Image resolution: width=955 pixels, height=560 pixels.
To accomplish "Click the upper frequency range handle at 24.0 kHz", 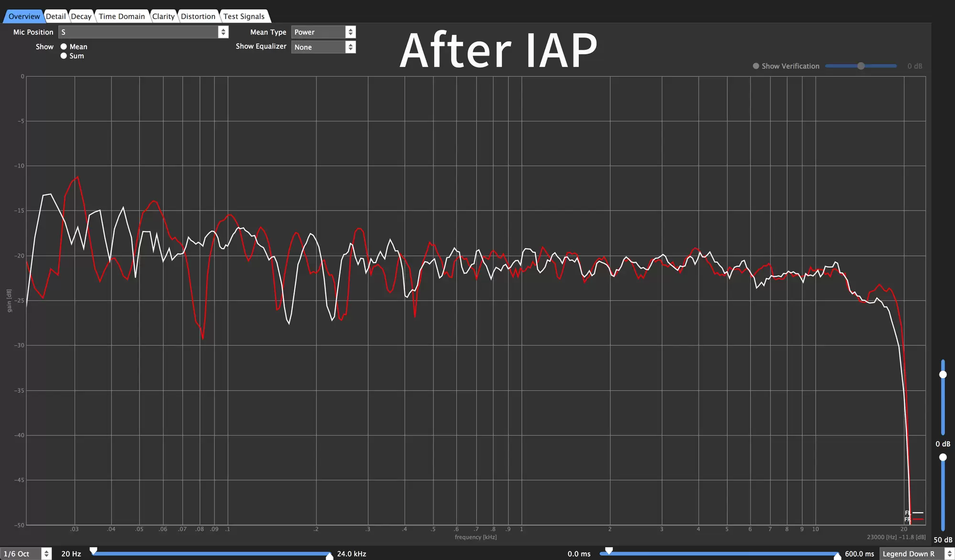I will 329,556.
